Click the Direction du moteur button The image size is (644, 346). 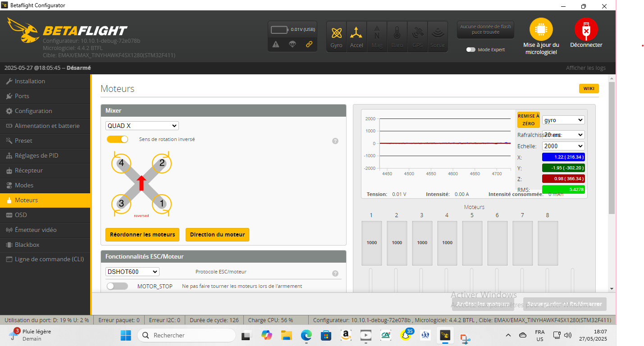pos(217,235)
